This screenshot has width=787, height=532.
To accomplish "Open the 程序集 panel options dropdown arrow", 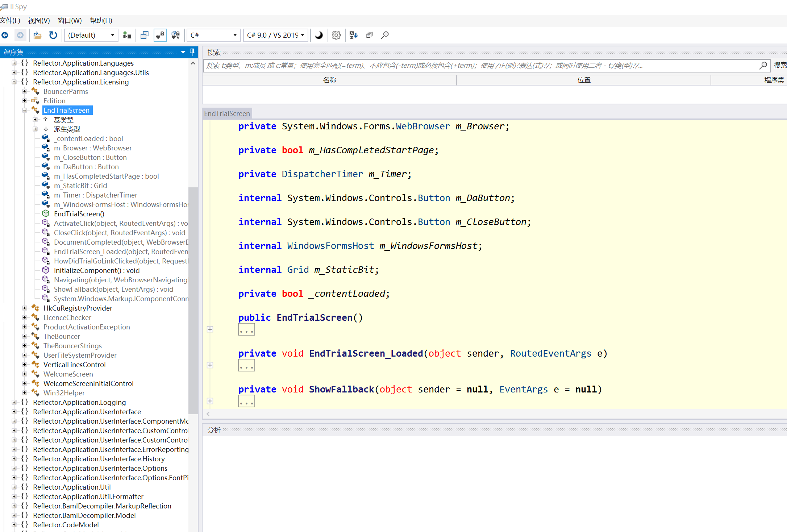I will pyautogui.click(x=183, y=52).
